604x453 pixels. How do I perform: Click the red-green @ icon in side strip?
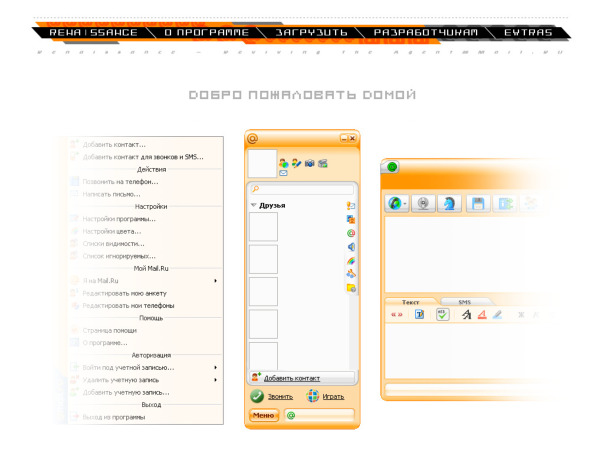tap(351, 233)
